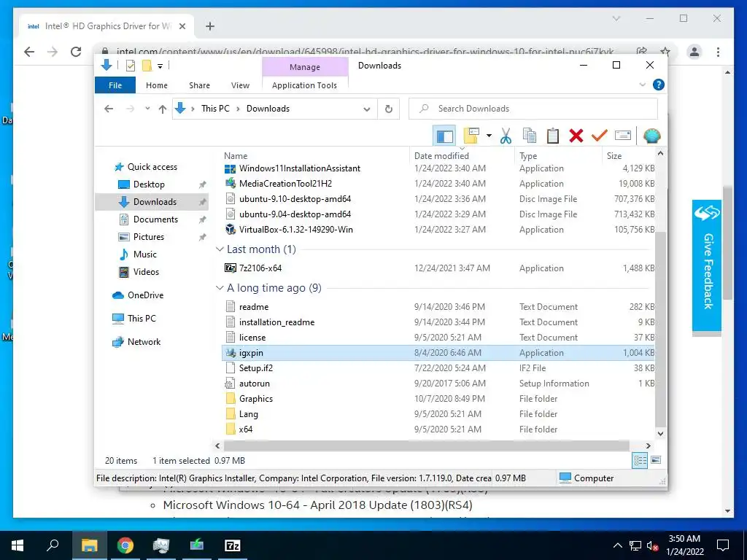Select Desktop in navigation pane

[x=149, y=184]
